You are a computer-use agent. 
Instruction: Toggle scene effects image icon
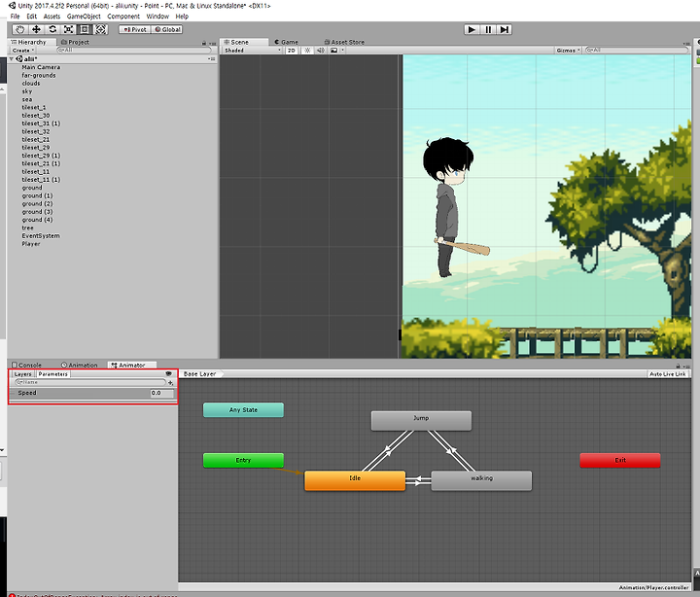coord(333,51)
